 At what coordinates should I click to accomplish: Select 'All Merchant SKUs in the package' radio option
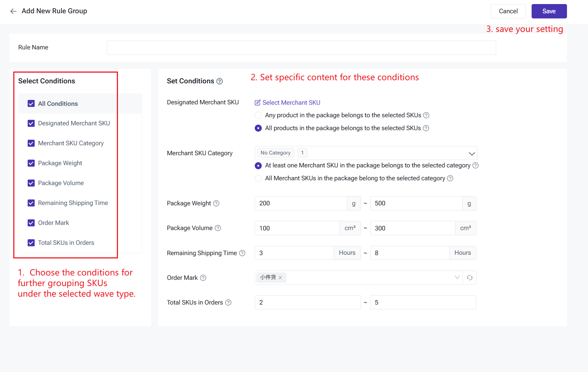click(258, 178)
